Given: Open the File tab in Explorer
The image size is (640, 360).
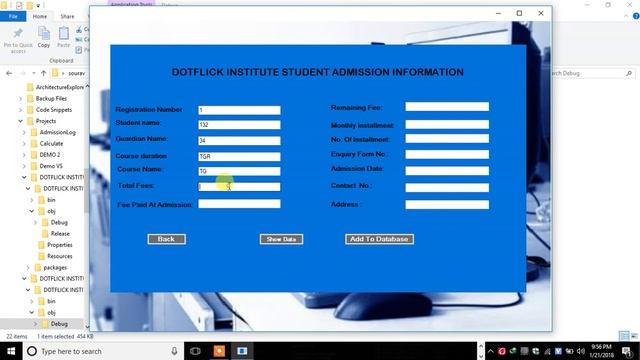Looking at the screenshot, I should (13, 16).
